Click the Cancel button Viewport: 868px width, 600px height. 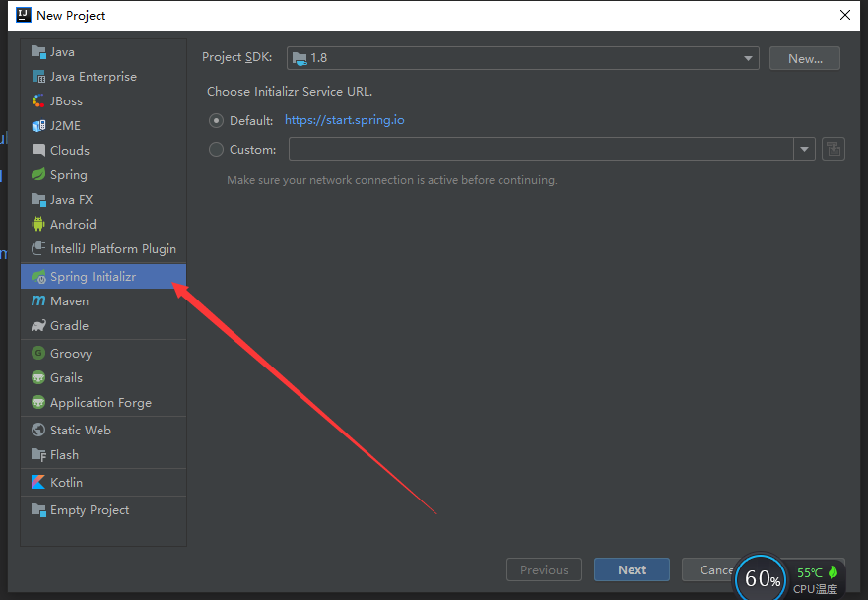(x=716, y=569)
